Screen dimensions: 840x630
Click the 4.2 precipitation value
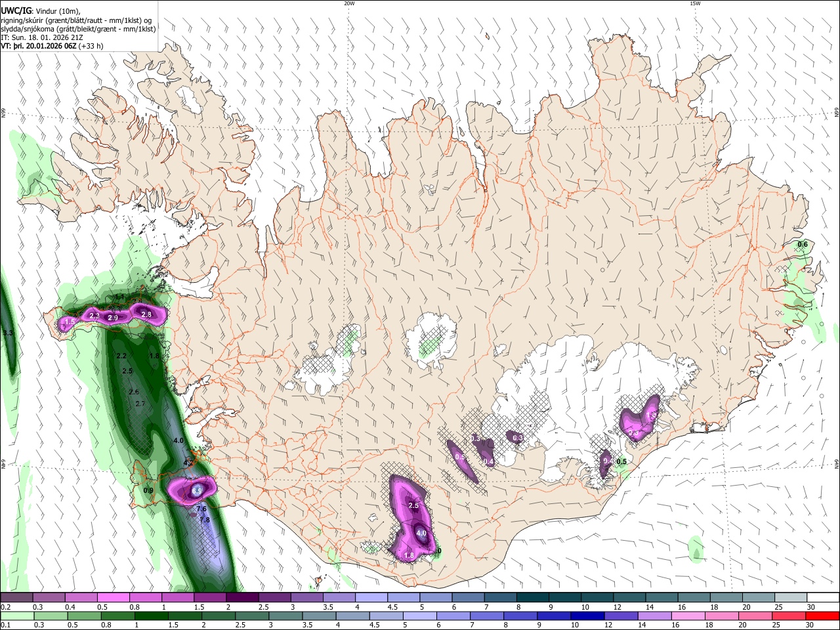point(188,463)
